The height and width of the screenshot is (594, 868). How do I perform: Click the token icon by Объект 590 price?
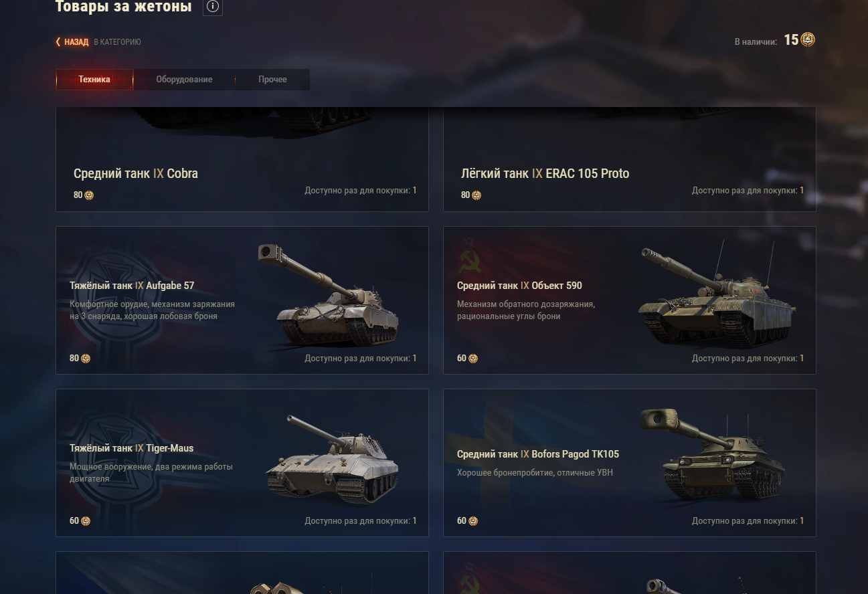pyautogui.click(x=473, y=359)
